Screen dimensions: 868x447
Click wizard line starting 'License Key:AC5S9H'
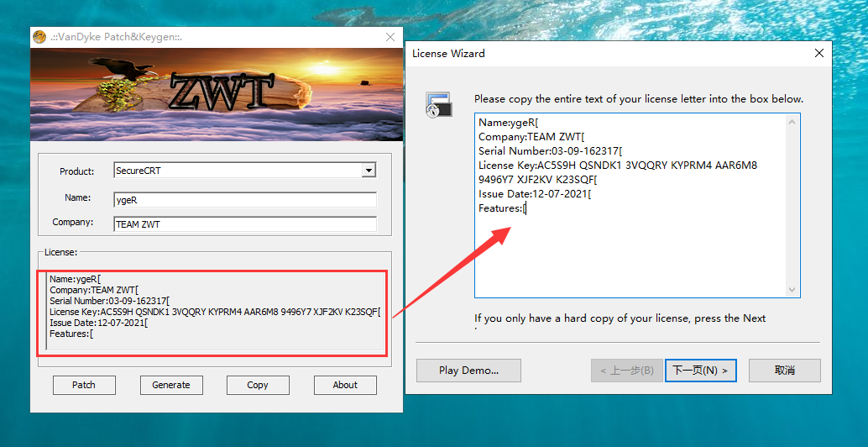[618, 165]
